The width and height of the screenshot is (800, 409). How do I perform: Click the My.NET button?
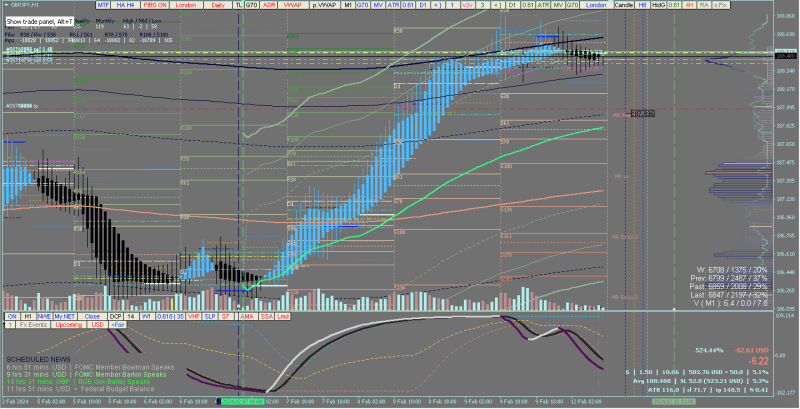(x=65, y=317)
